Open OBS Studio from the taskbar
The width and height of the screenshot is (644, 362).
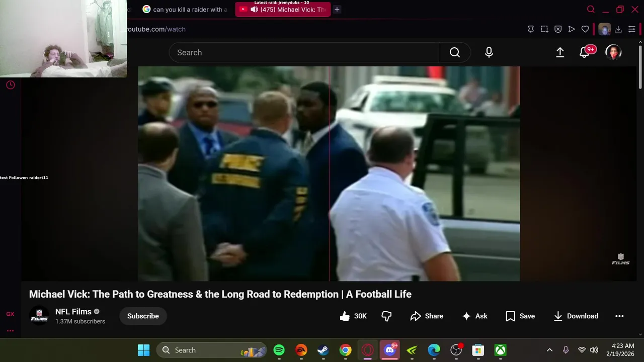click(456, 350)
